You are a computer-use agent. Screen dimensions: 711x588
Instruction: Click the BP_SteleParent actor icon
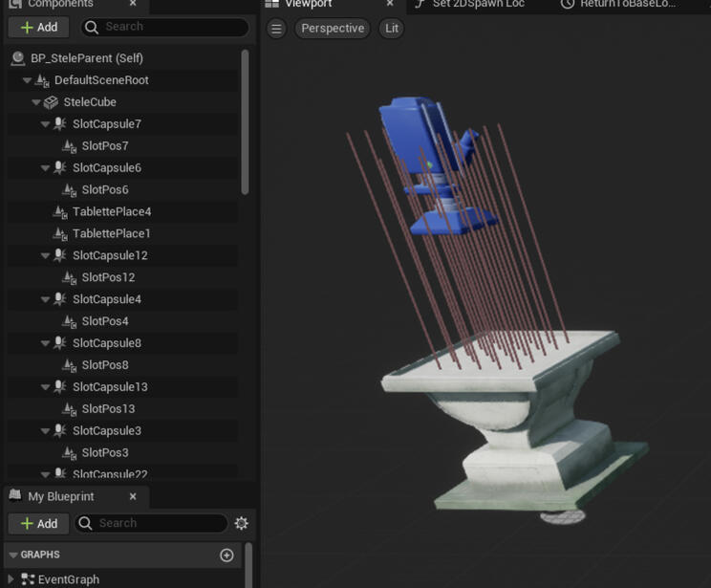tap(18, 58)
